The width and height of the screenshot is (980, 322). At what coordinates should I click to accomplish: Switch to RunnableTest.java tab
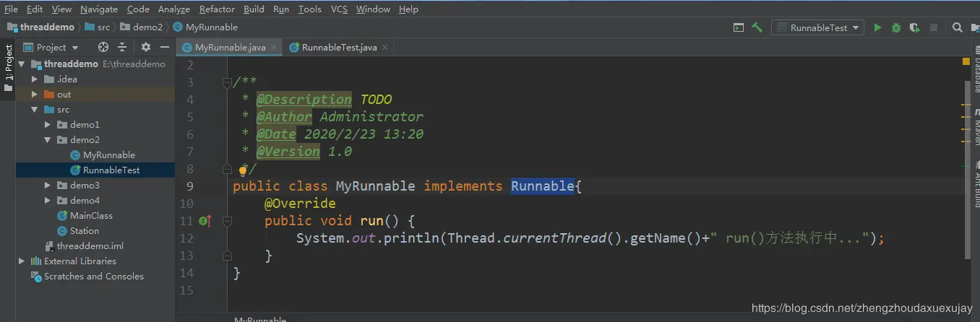click(x=339, y=48)
